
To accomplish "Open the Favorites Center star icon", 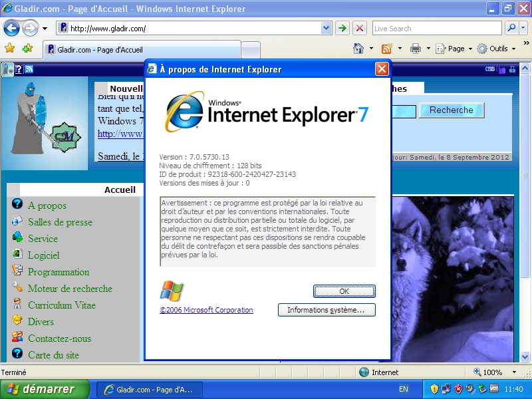I will click(10, 48).
